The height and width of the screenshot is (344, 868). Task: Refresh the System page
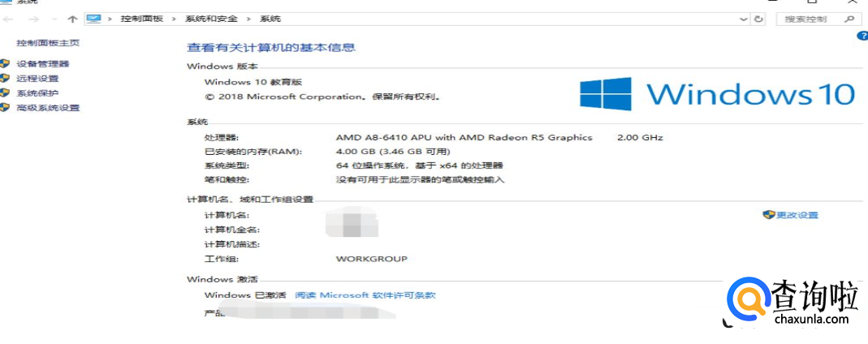pyautogui.click(x=758, y=19)
